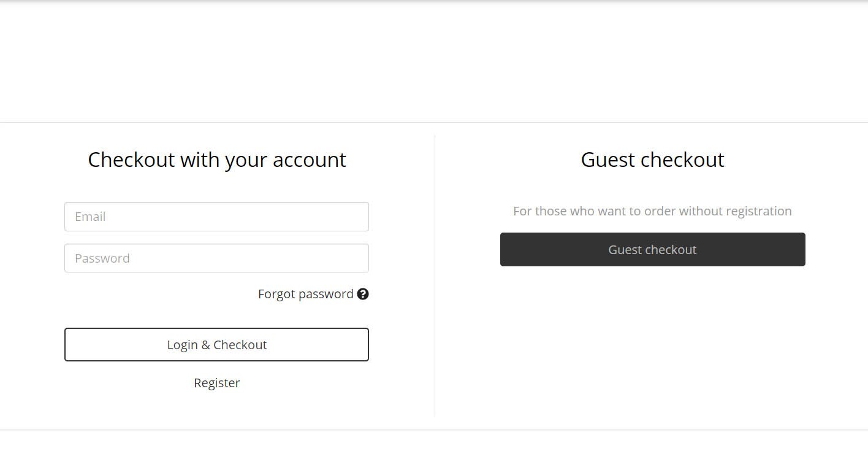Follow the Register link
Screen dimensions: 868x459
pyautogui.click(x=217, y=383)
